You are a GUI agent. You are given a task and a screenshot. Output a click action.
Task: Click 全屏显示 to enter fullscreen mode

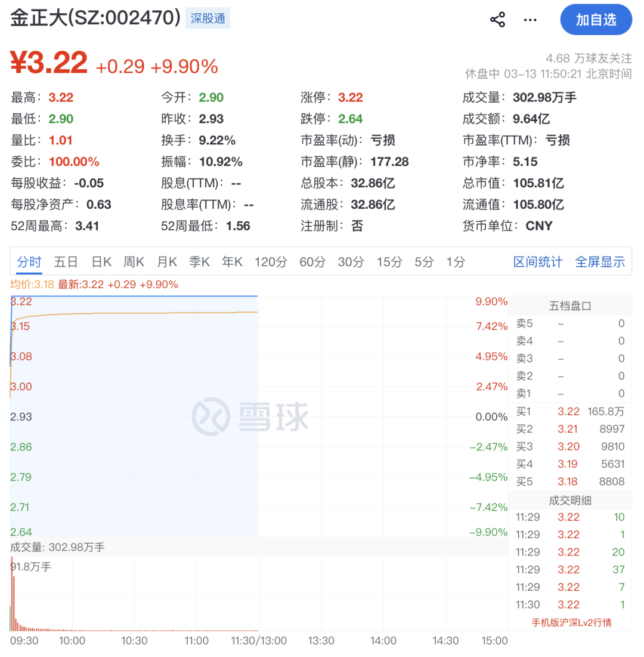(600, 261)
